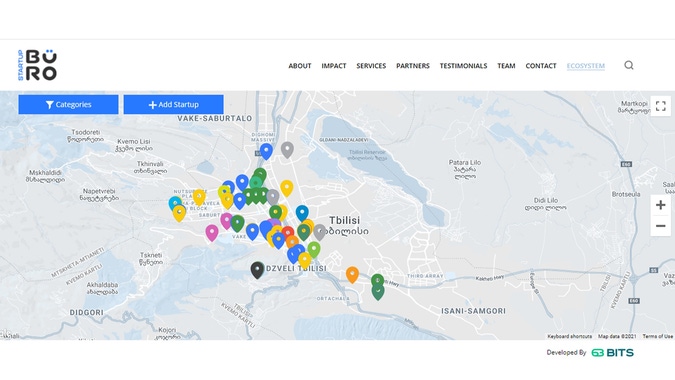The image size is (675, 380).
Task: Select the orange pin near Third Array
Action: pyautogui.click(x=352, y=275)
